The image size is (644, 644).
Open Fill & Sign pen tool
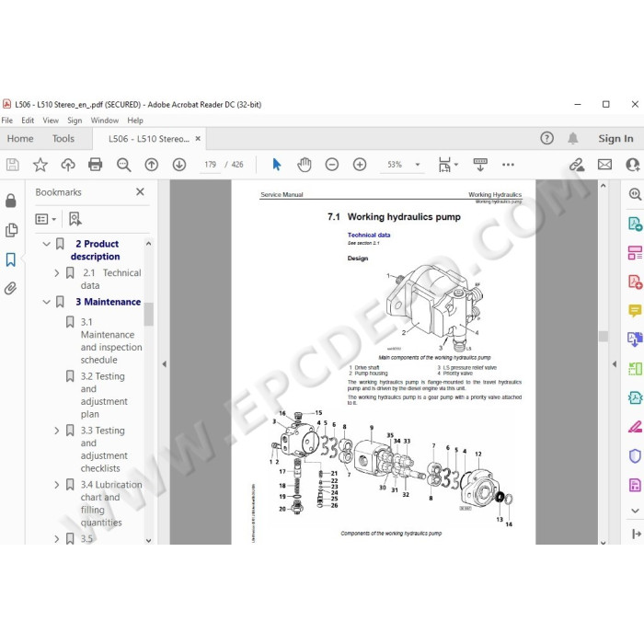pos(635,427)
